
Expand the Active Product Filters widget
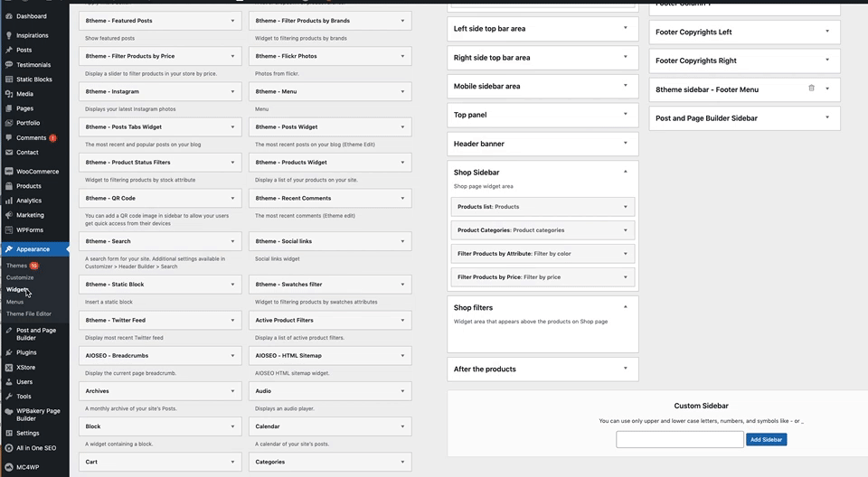[x=402, y=321]
